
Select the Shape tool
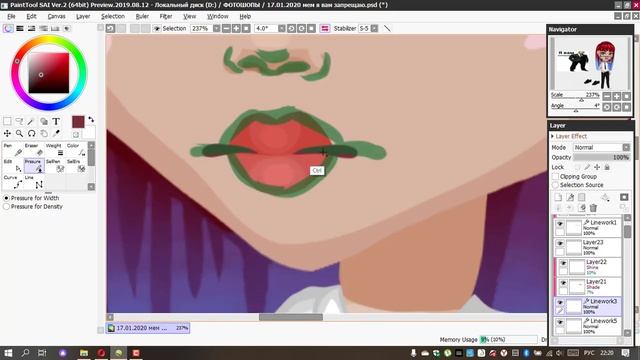tap(43, 121)
